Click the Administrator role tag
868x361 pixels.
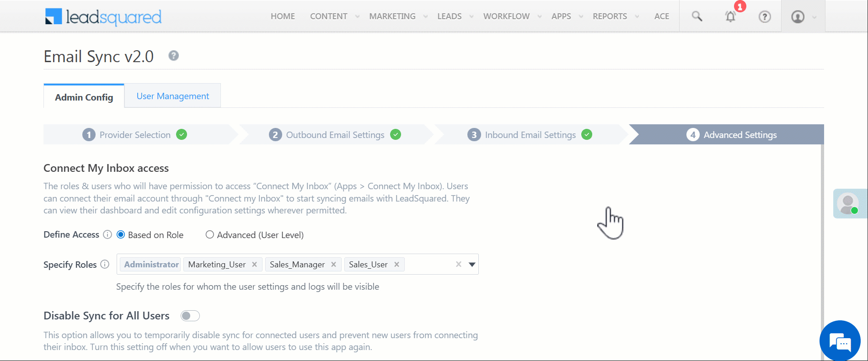[151, 264]
